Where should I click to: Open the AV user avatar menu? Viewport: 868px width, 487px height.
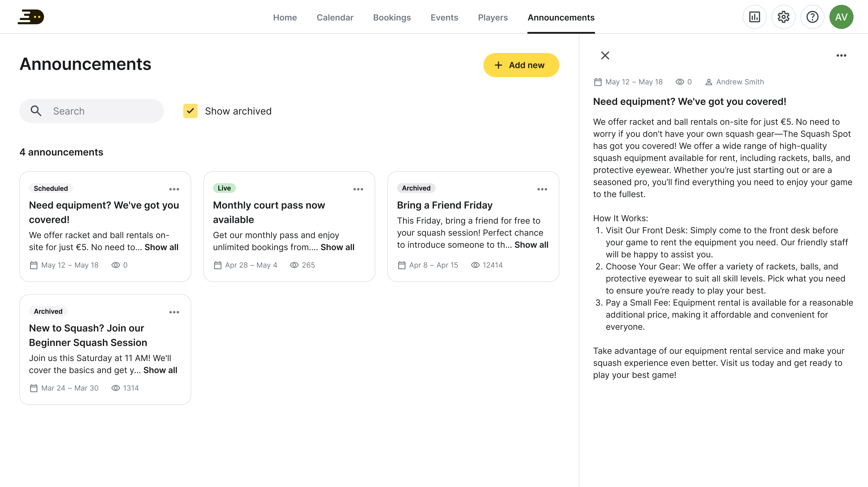841,17
